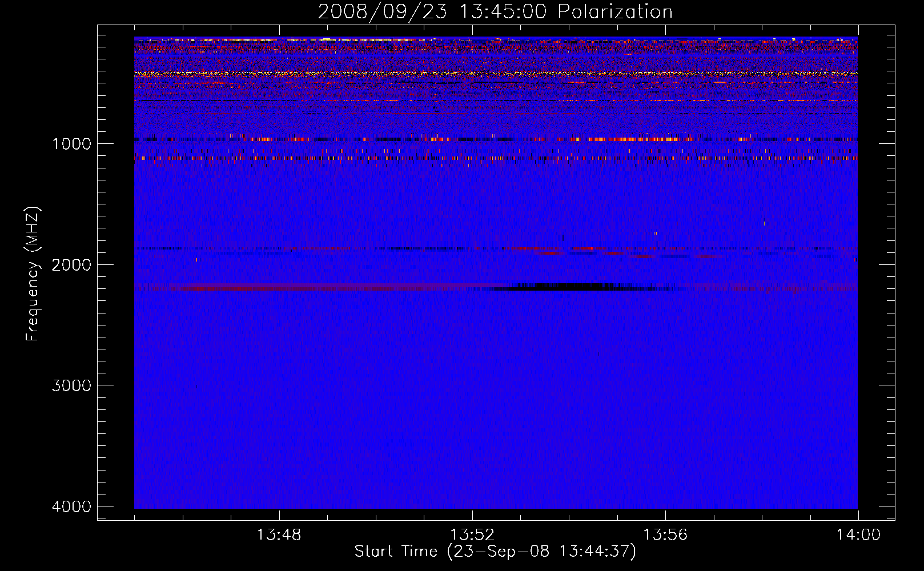This screenshot has width=924, height=571.
Task: Click the 4000 frequency tick label
Action: tap(71, 506)
